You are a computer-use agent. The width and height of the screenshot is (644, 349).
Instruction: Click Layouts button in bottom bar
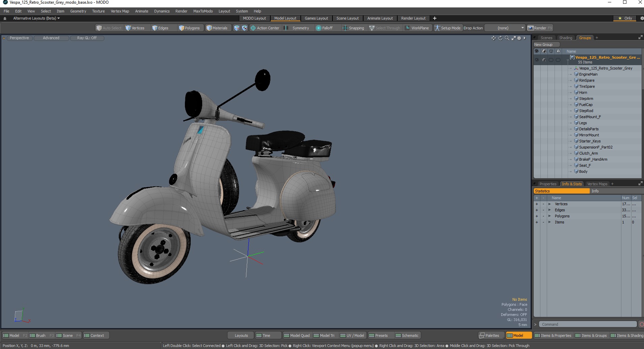(x=241, y=335)
